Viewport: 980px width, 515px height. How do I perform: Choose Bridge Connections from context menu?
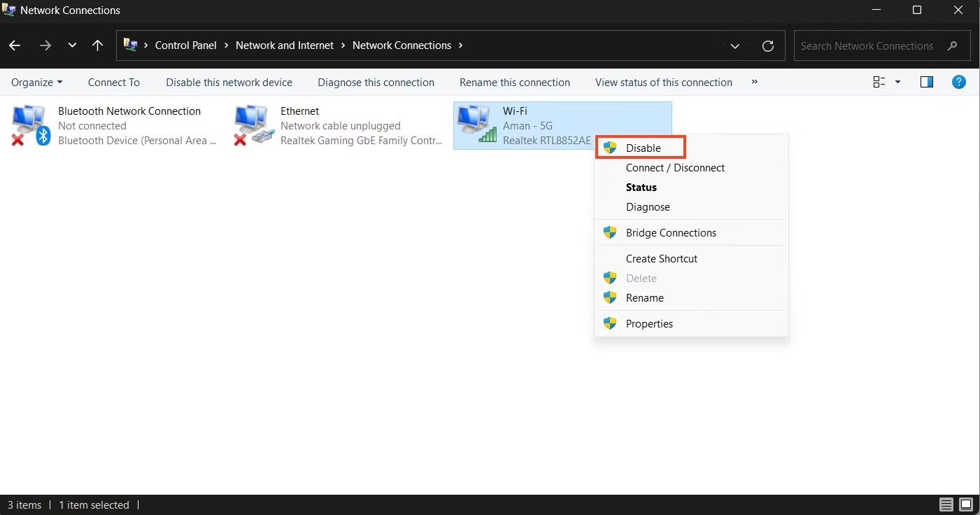point(691,233)
